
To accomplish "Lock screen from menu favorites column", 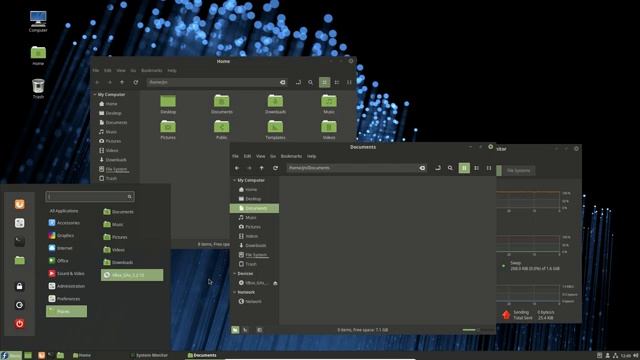I will coord(20,287).
